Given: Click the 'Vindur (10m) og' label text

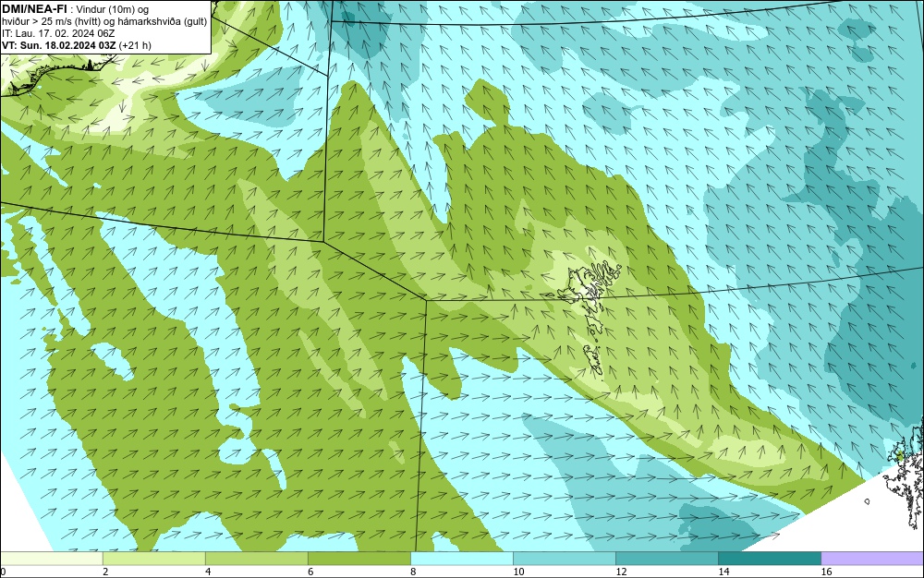Looking at the screenshot, I should click(113, 9).
